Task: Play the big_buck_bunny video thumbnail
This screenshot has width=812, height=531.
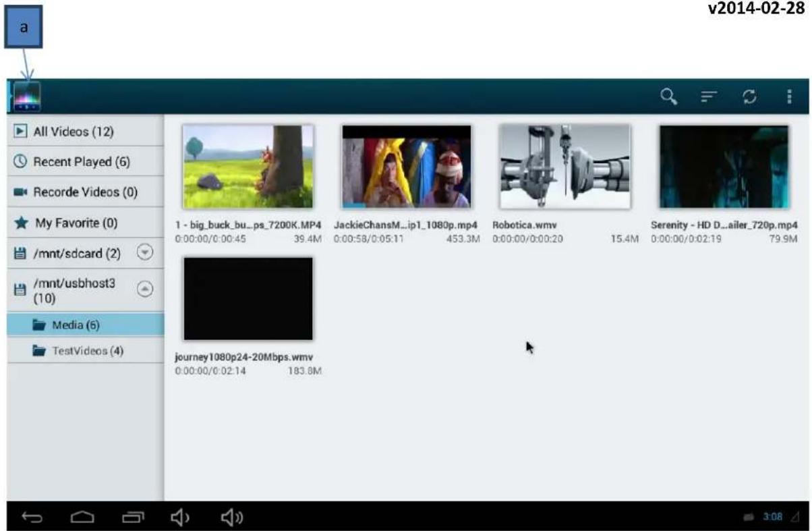Action: pos(248,166)
